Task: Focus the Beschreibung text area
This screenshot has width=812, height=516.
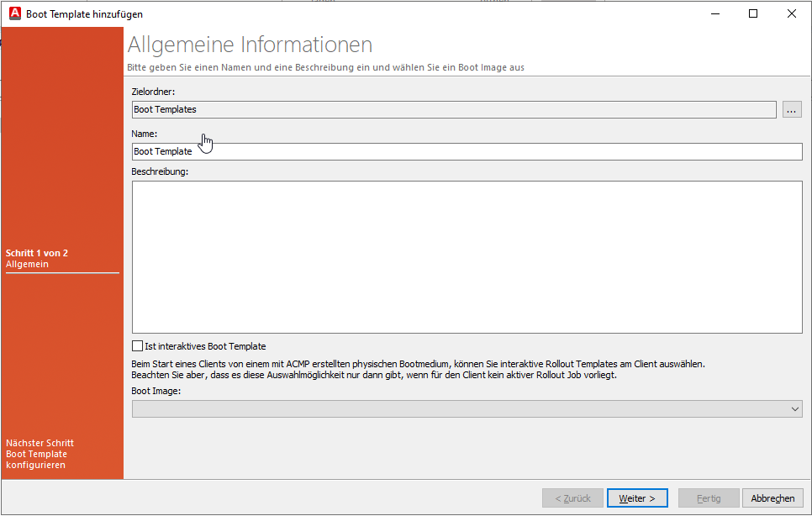Action: [x=467, y=257]
